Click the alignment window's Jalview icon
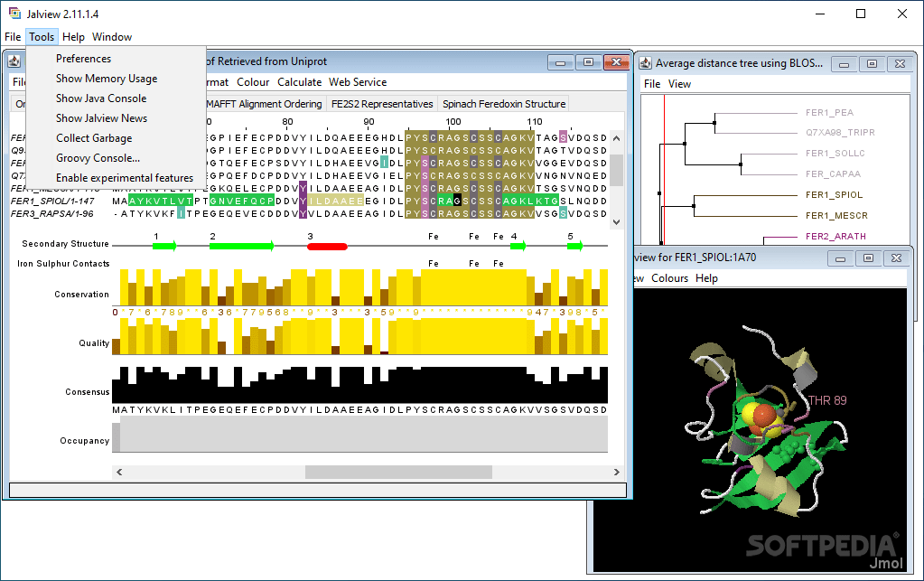This screenshot has height=581, width=924. click(x=14, y=61)
